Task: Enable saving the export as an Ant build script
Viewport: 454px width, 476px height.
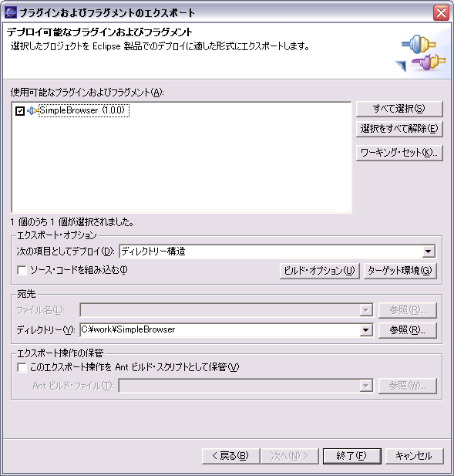Action: coord(22,368)
